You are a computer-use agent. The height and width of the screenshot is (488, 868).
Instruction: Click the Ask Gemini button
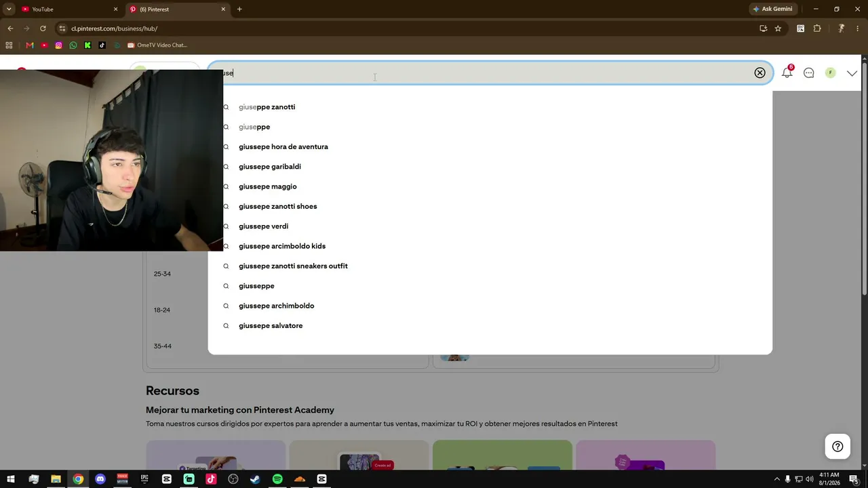[772, 9]
